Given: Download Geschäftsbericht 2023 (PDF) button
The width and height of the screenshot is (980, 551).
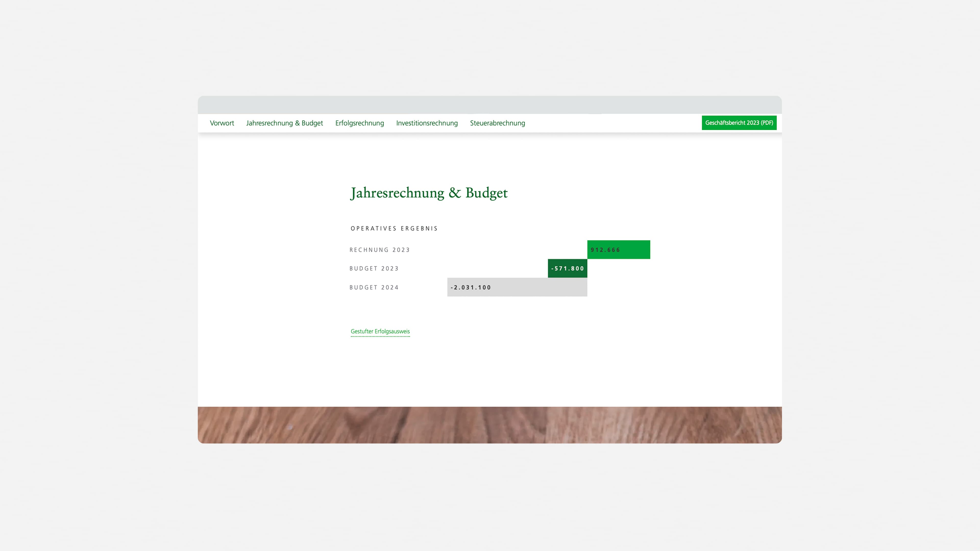Looking at the screenshot, I should click(x=739, y=123).
